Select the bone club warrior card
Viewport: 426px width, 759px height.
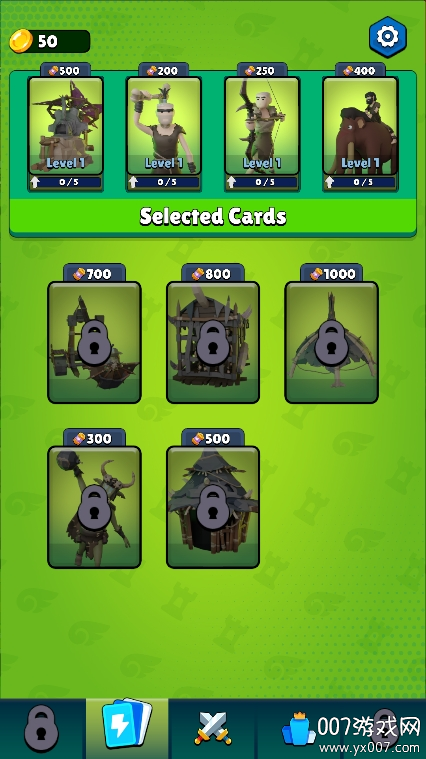point(164,126)
